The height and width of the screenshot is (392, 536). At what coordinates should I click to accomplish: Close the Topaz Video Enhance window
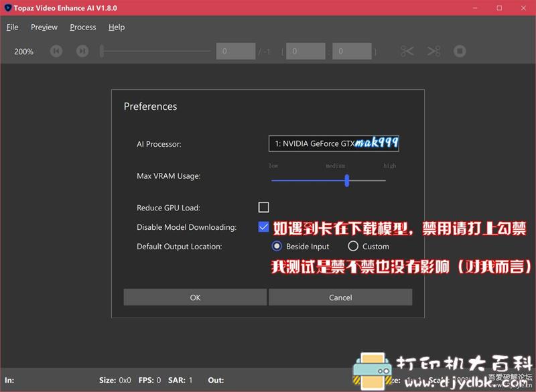(x=523, y=8)
